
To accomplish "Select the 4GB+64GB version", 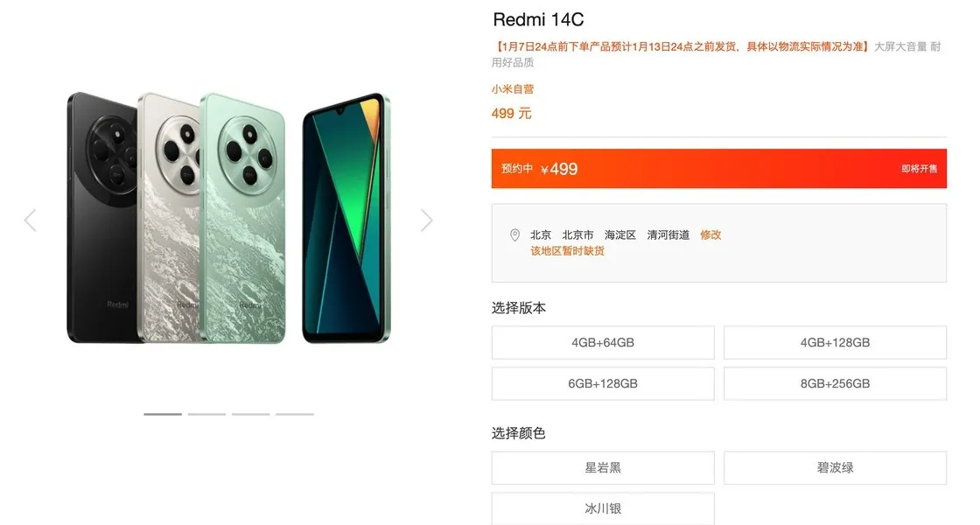I will point(603,342).
